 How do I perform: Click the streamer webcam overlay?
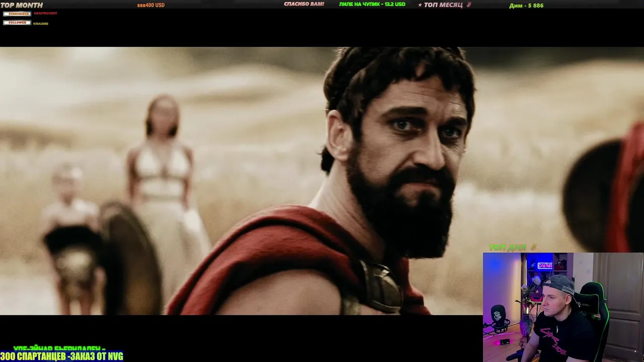tap(563, 307)
